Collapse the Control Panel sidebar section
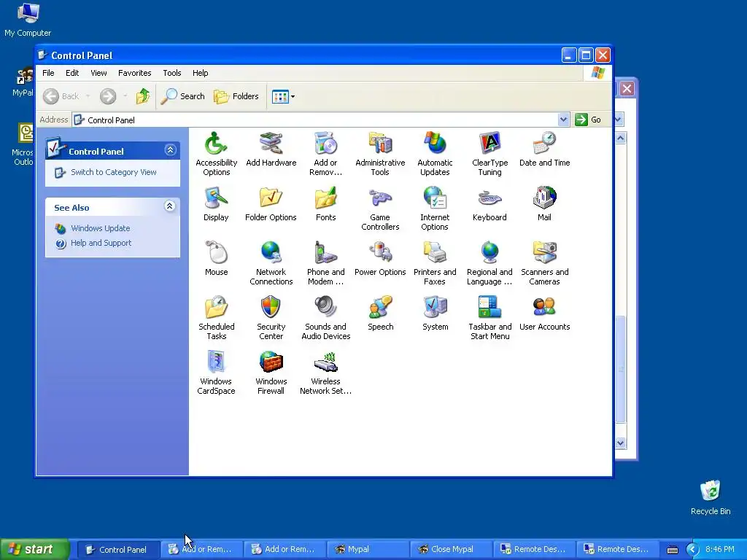The width and height of the screenshot is (747, 560). pos(170,150)
